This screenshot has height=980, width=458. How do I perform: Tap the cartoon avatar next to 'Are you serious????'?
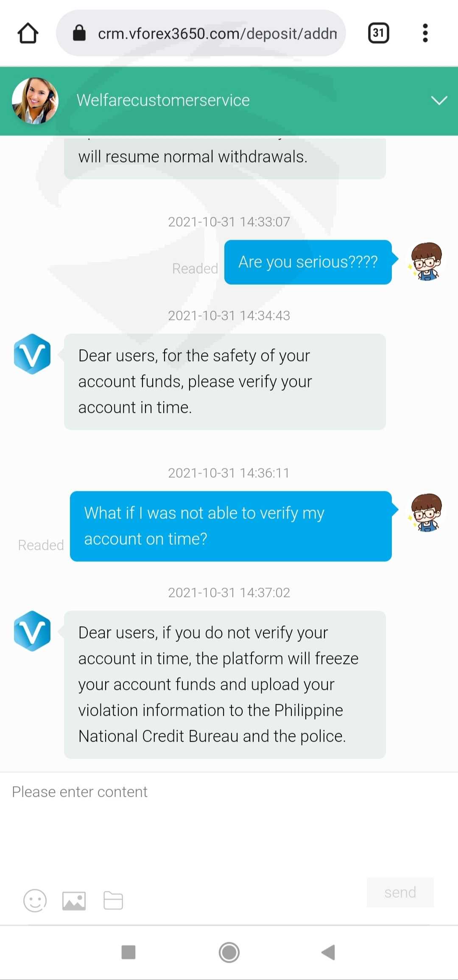426,261
